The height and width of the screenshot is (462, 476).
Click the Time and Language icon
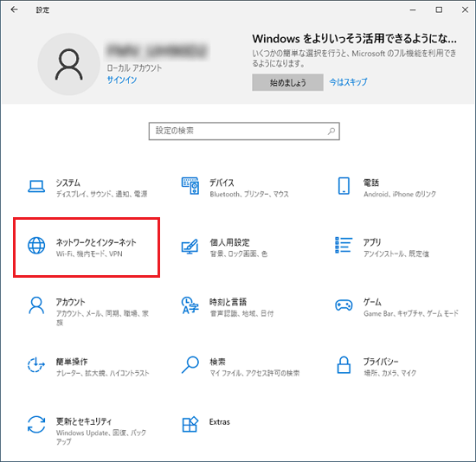[190, 305]
